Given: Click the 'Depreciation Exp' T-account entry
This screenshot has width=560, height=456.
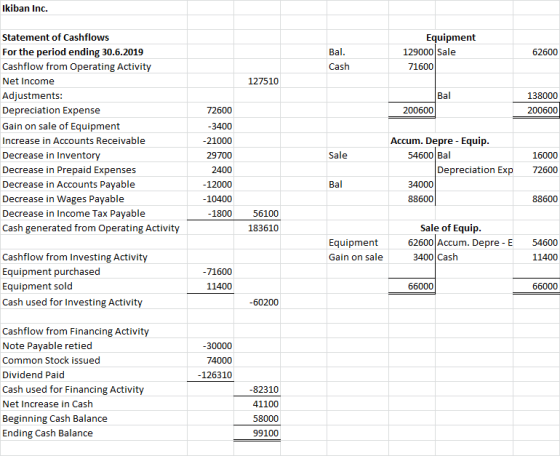Looking at the screenshot, I should [475, 170].
